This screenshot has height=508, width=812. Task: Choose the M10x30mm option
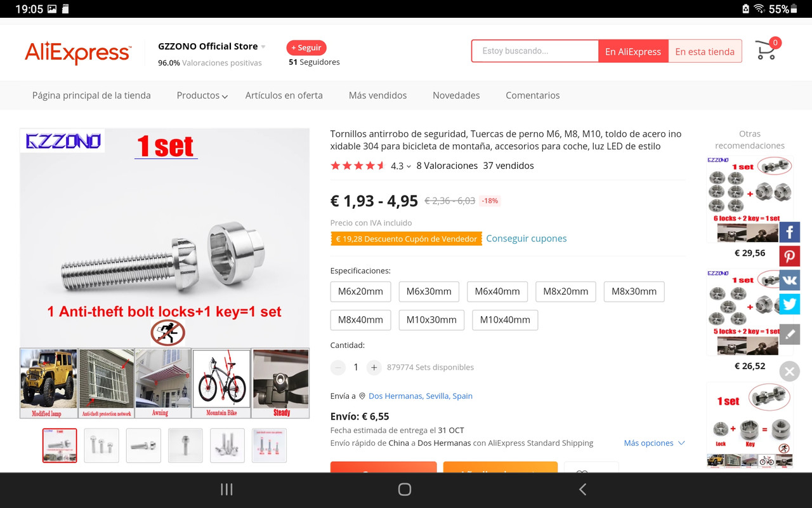tap(431, 320)
